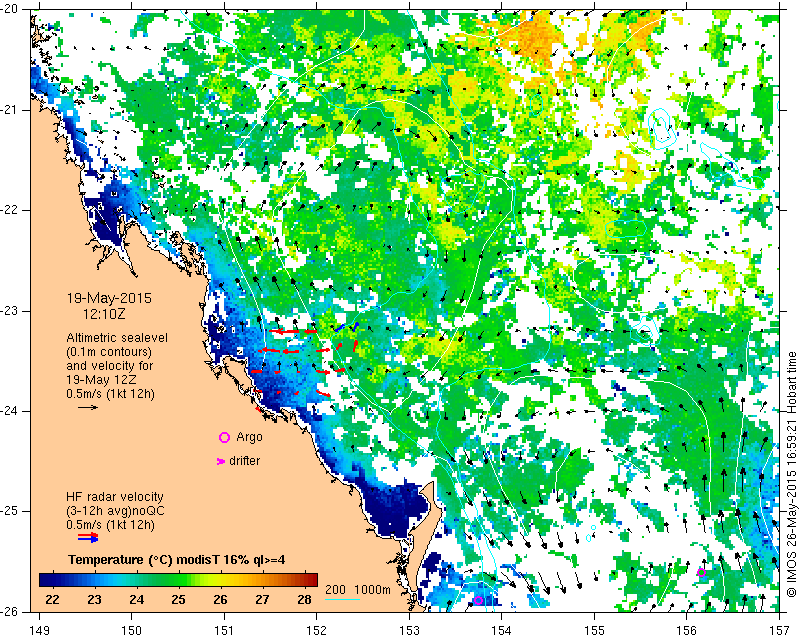800x640 pixels.
Task: Click longitude axis label 151
Action: pos(224,631)
